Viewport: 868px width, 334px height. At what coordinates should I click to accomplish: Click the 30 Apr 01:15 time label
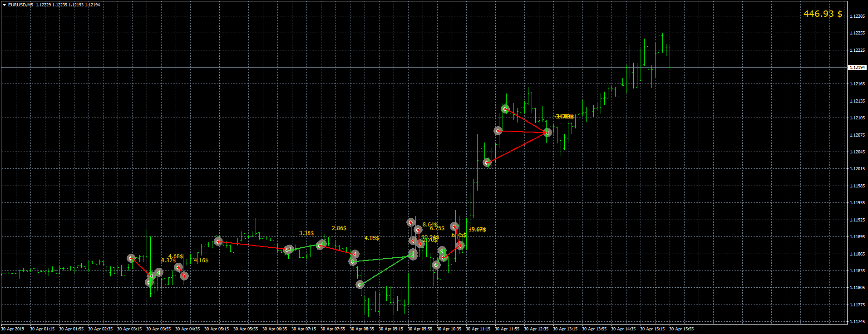(42, 329)
